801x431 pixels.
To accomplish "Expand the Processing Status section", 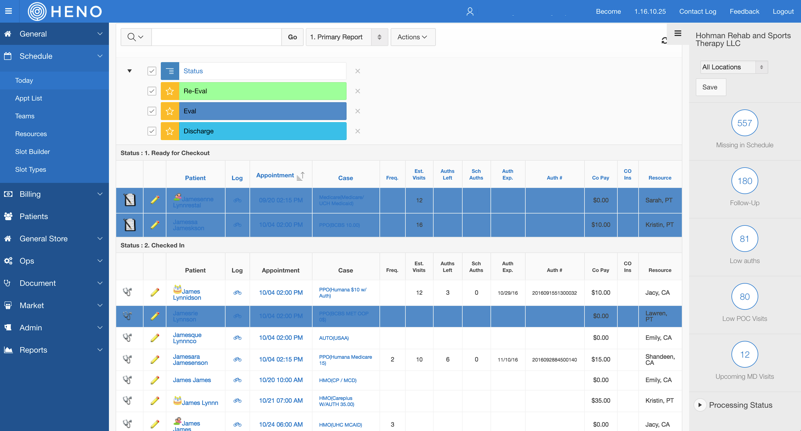I will pos(700,405).
